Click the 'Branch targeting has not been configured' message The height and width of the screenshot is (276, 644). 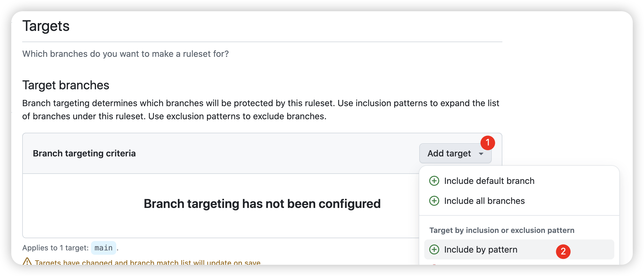262,204
